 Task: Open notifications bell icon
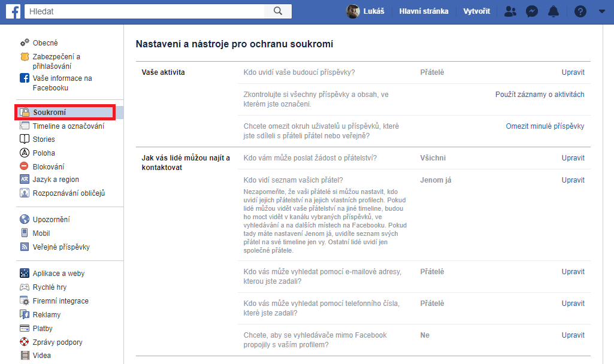pyautogui.click(x=553, y=11)
